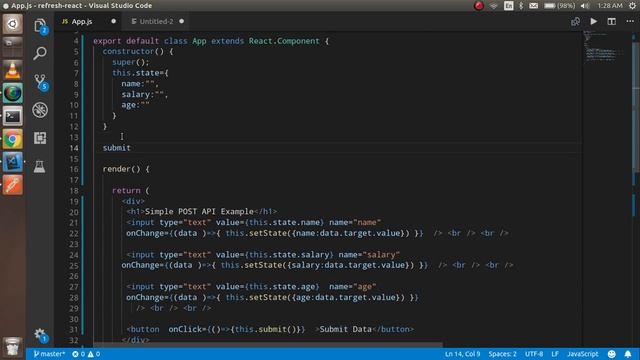Open the Debug view in activity bar

[x=40, y=110]
